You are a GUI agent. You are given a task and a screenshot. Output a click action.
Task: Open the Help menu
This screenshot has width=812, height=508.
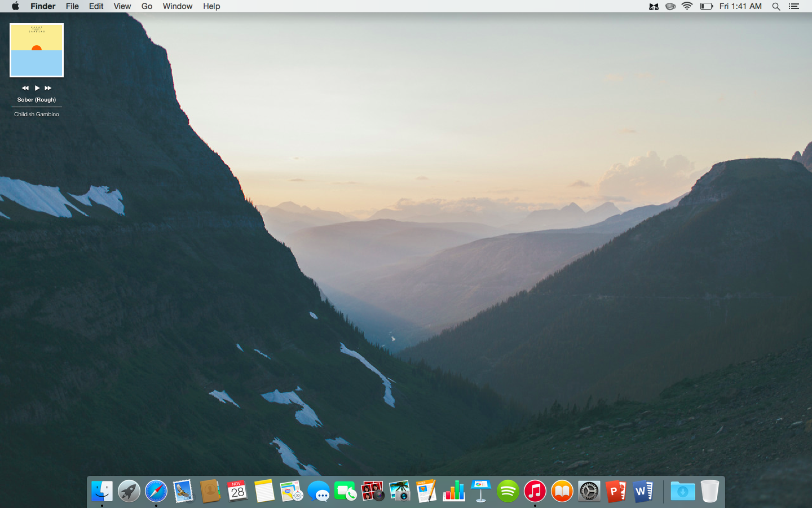(x=211, y=6)
